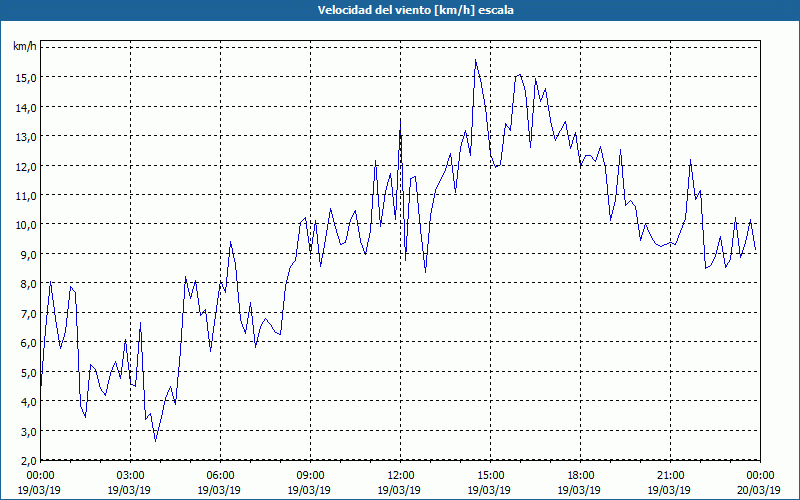
Task: Click the 4,0 y-axis value
Action: tap(28, 402)
